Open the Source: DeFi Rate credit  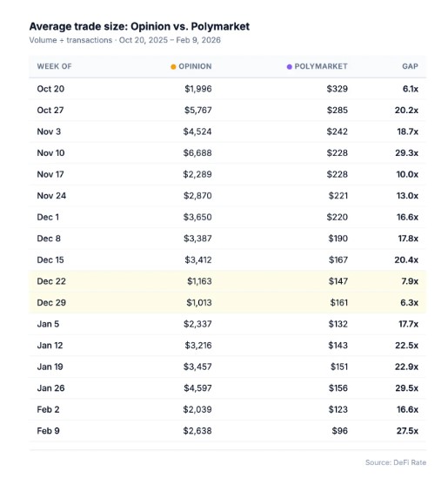pos(396,462)
